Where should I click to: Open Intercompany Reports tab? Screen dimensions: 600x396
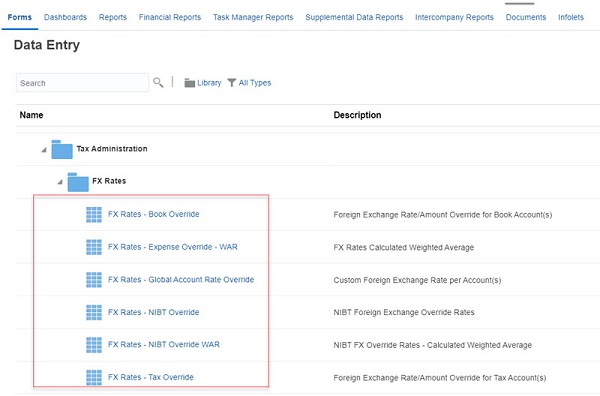point(454,17)
